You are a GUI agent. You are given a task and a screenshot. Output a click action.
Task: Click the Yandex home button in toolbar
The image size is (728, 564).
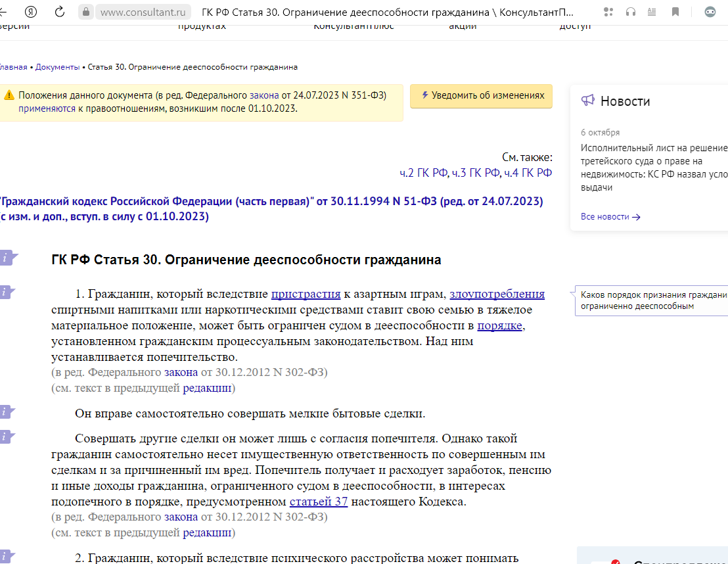point(30,12)
